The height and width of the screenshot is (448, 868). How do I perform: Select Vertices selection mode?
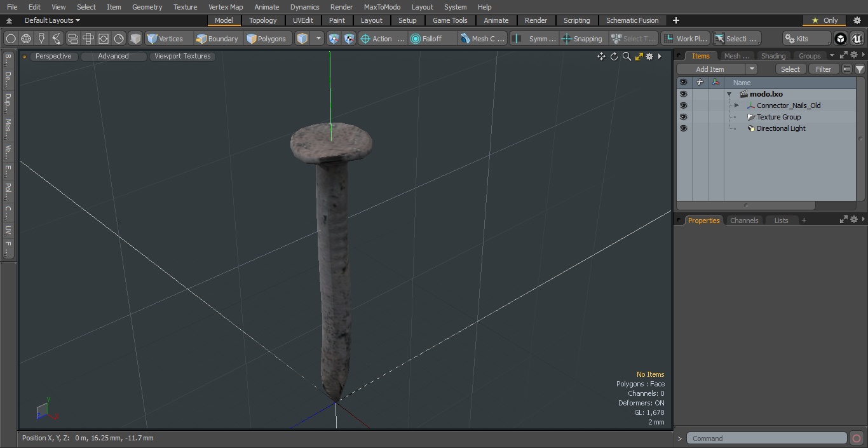(x=168, y=39)
